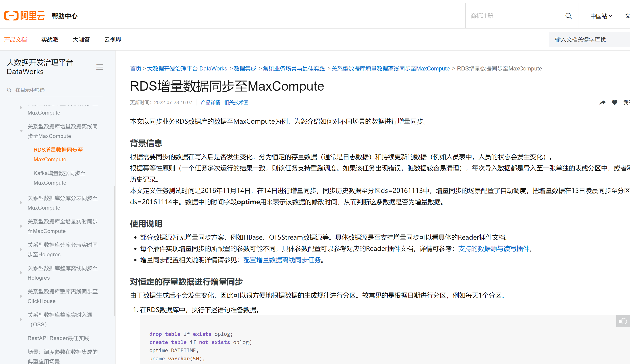
Task: Select Kafka增量数据同步至MaxCompute tree item
Action: 59,178
